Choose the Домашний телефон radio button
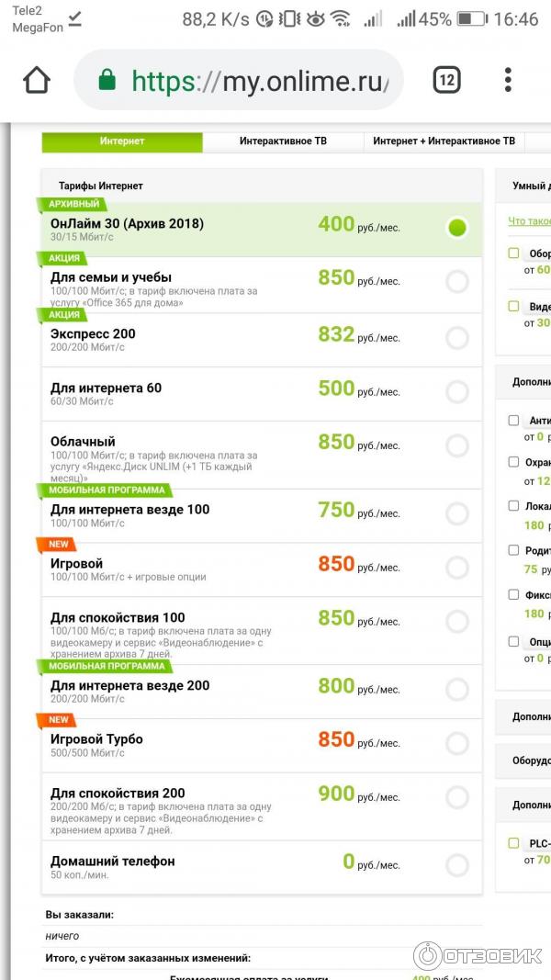Screen dimensions: 551x980 coord(456,864)
